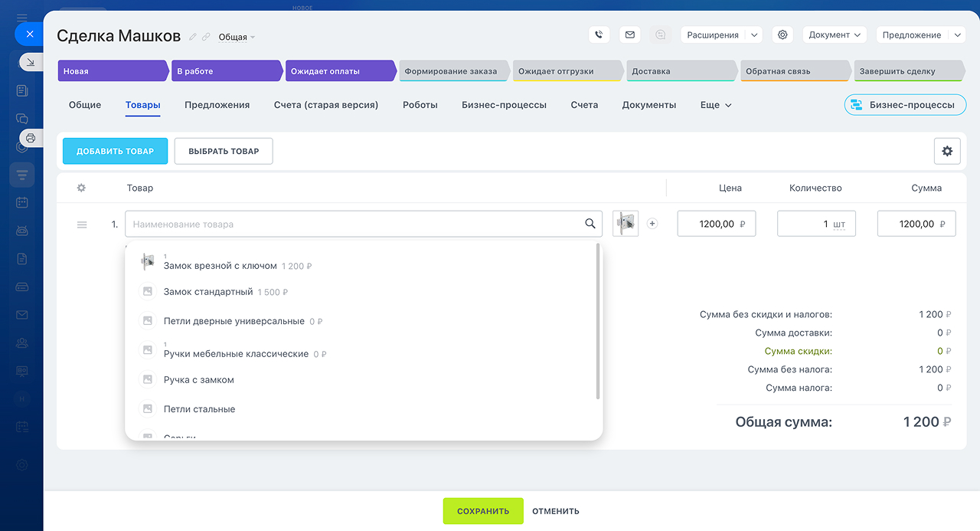The height and width of the screenshot is (531, 980).
Task: Open deal settings gear icon in header
Action: (x=782, y=34)
